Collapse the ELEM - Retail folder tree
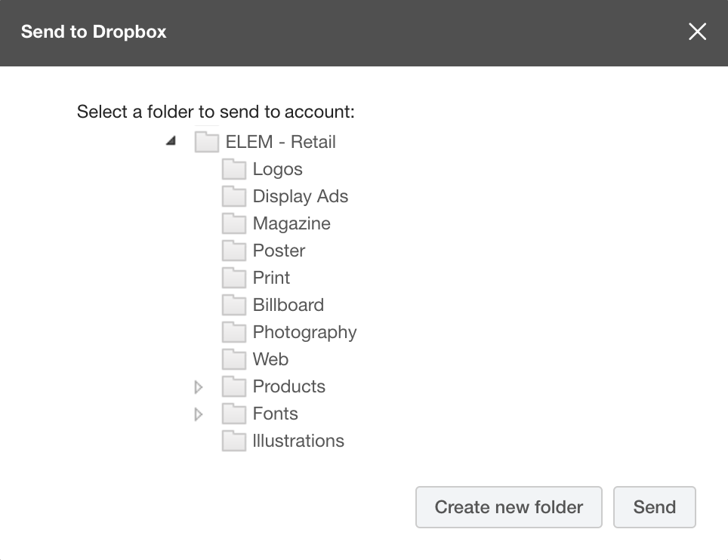 [x=171, y=140]
